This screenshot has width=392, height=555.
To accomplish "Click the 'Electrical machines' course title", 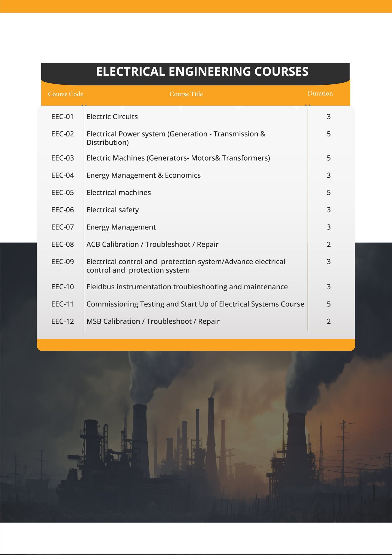I will pos(119,193).
